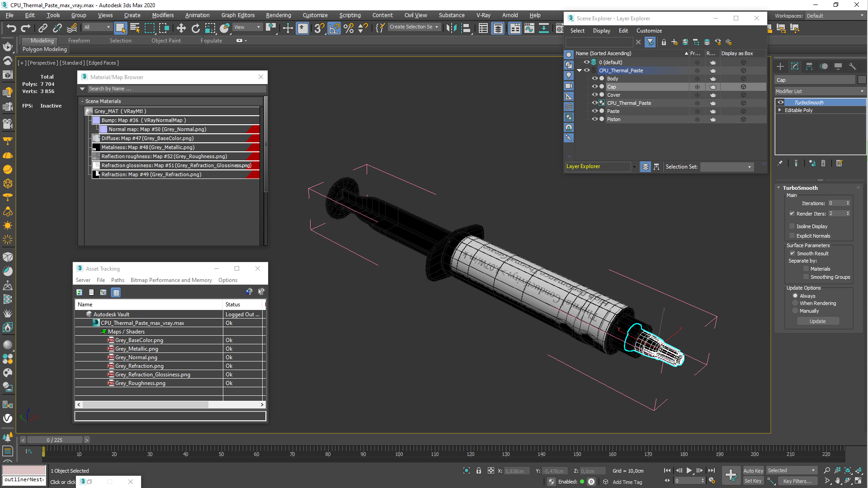Click Play Animation button
Viewport: 868px width, 488px height.
point(689,470)
